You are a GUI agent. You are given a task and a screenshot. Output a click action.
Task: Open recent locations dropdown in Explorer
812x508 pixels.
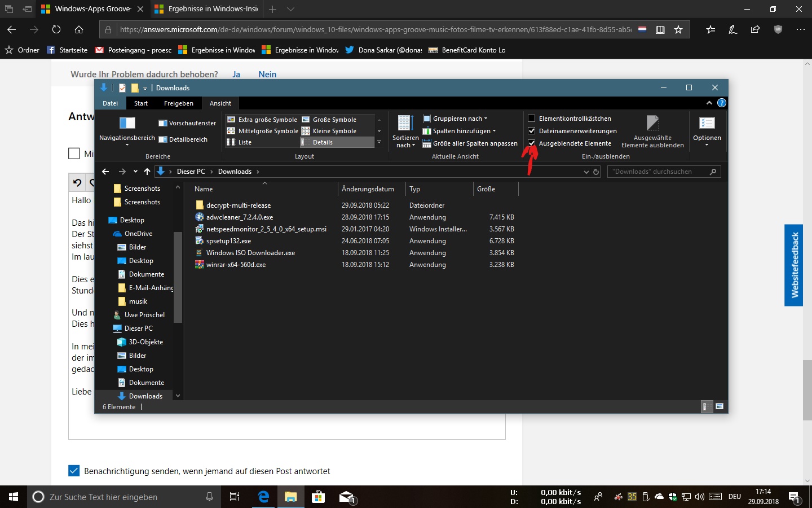tap(135, 172)
